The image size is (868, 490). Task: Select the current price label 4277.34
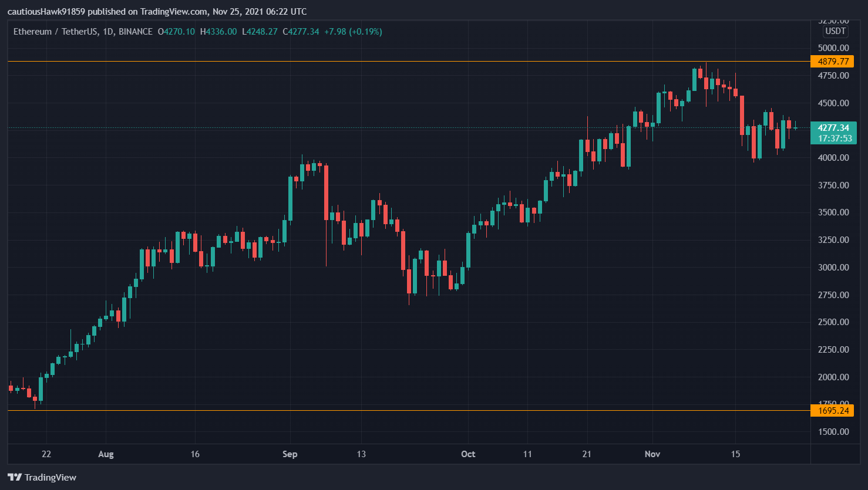pos(832,127)
